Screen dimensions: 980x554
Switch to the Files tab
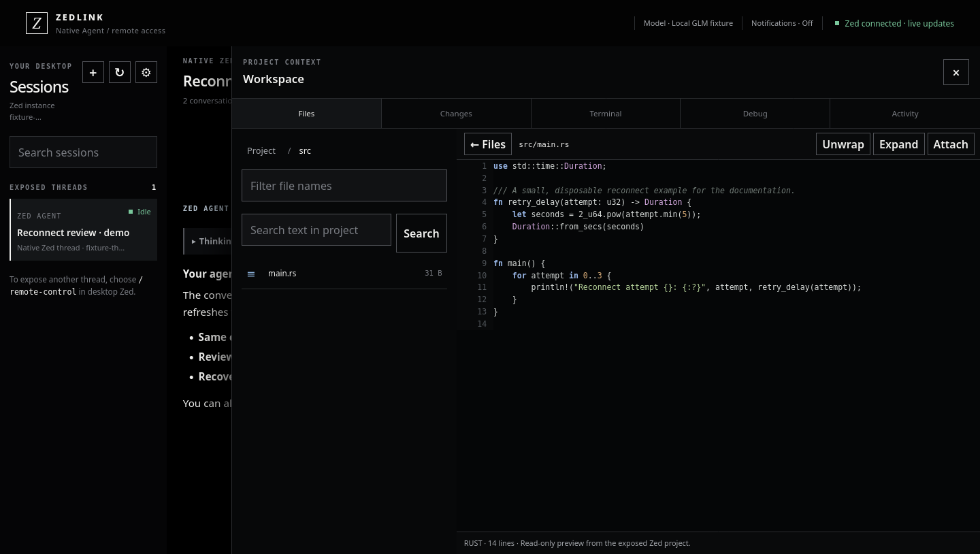coord(306,114)
